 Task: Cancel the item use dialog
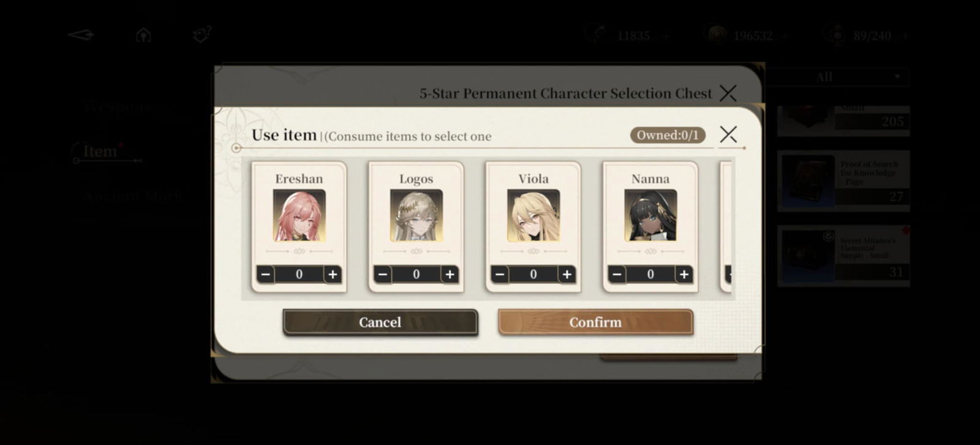(380, 322)
